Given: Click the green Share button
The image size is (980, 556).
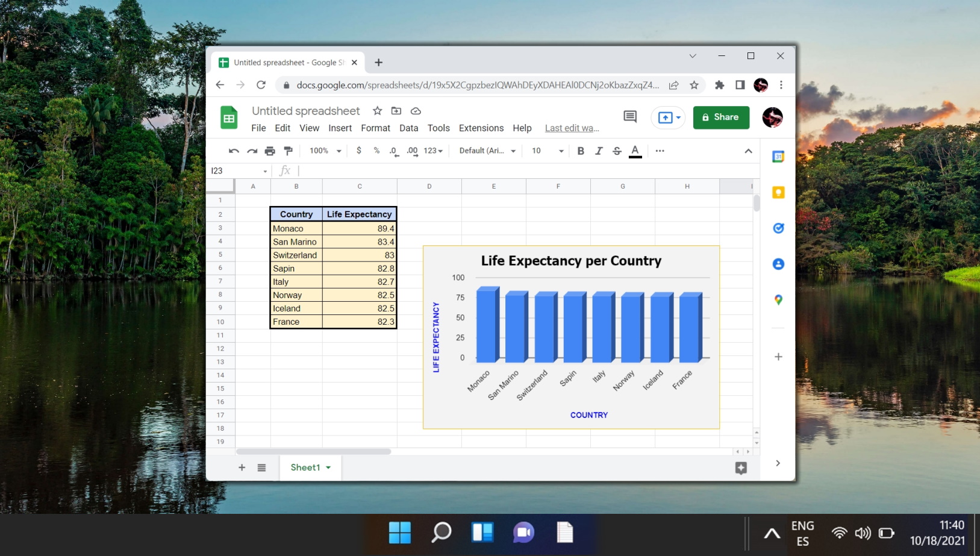Looking at the screenshot, I should click(x=721, y=117).
